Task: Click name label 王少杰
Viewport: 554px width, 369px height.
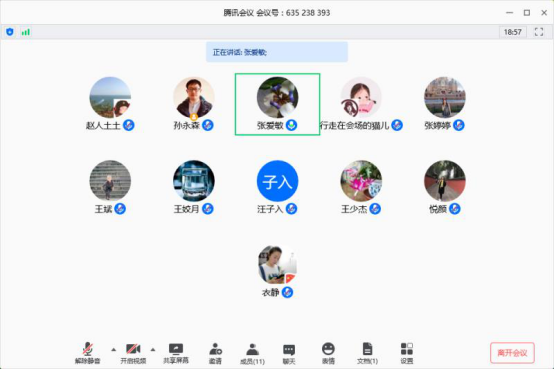Action: click(354, 209)
